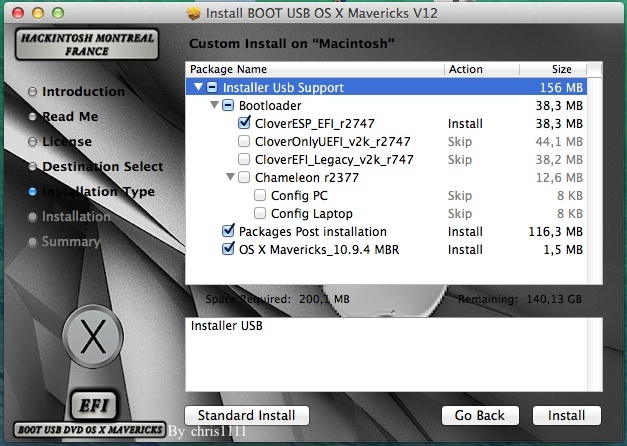Click the Space Required 200,1 MB text
Image resolution: width=627 pixels, height=446 pixels.
[x=278, y=299]
